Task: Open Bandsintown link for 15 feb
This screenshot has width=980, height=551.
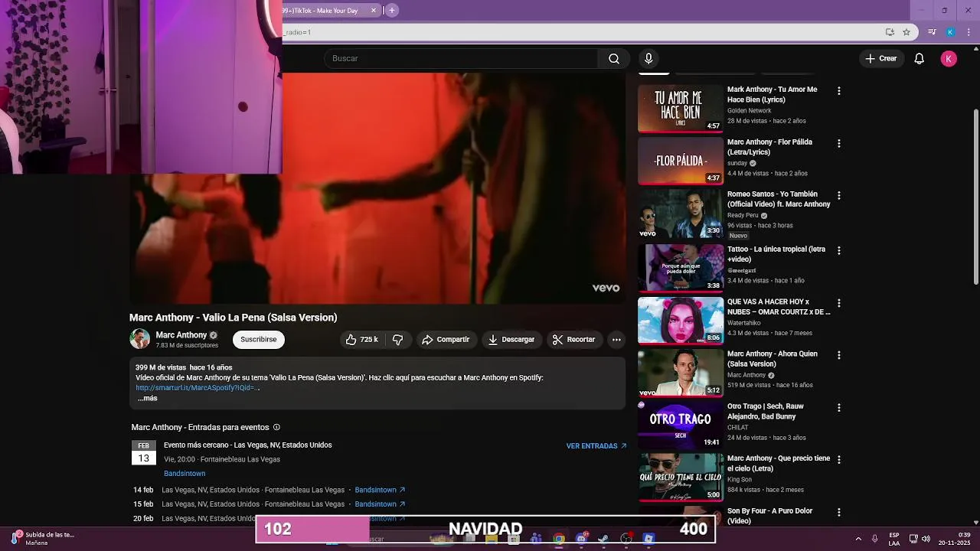Action: coord(380,504)
